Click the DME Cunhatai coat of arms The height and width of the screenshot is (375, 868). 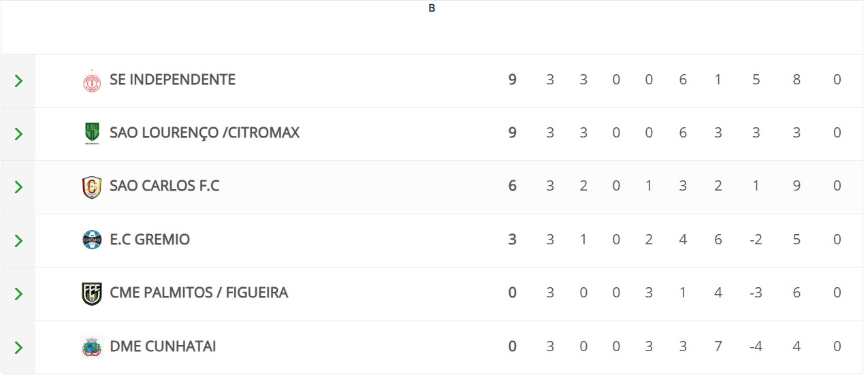91,347
